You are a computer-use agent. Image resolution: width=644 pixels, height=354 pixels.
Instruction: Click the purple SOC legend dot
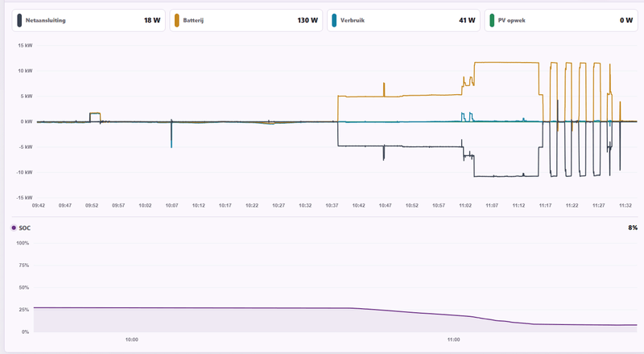[x=14, y=228]
